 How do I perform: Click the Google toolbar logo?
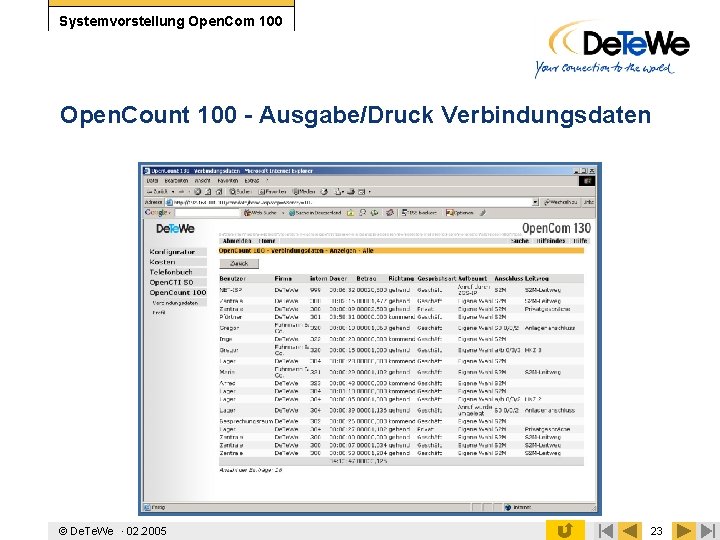click(x=156, y=213)
